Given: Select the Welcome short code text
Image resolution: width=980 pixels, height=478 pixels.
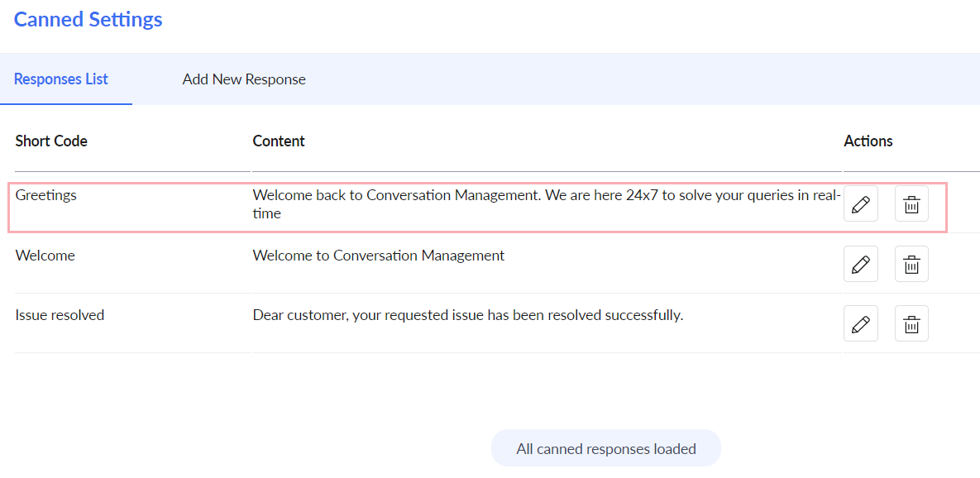Looking at the screenshot, I should click(45, 255).
